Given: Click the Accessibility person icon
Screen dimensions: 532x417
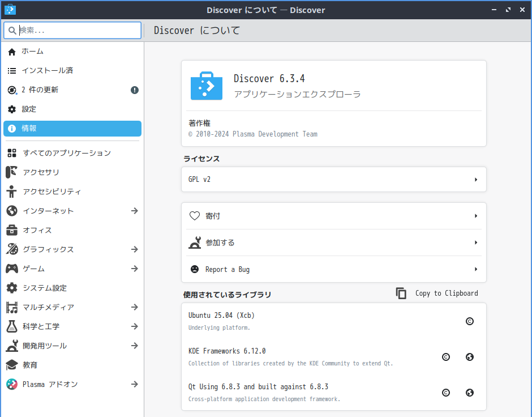Looking at the screenshot, I should point(12,192).
